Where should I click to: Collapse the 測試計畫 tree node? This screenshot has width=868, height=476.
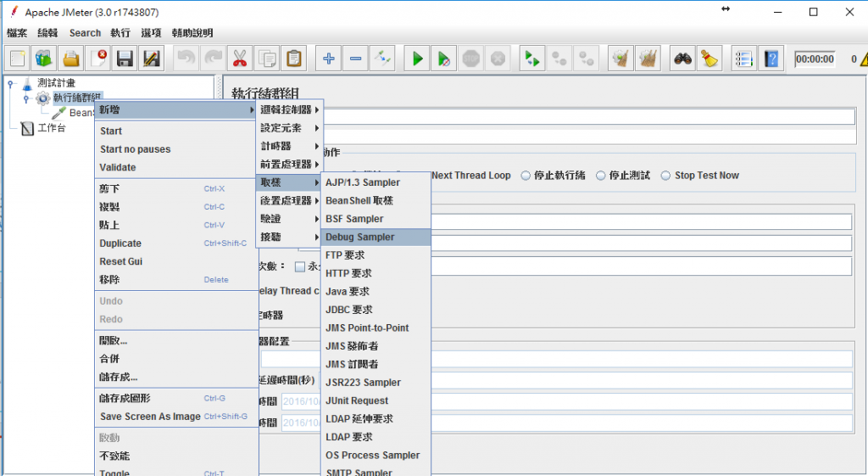click(10, 84)
